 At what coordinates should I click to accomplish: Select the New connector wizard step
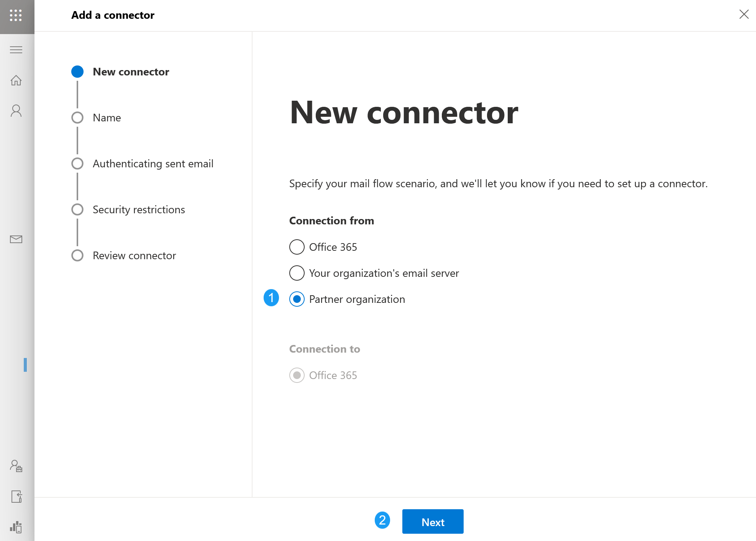131,72
